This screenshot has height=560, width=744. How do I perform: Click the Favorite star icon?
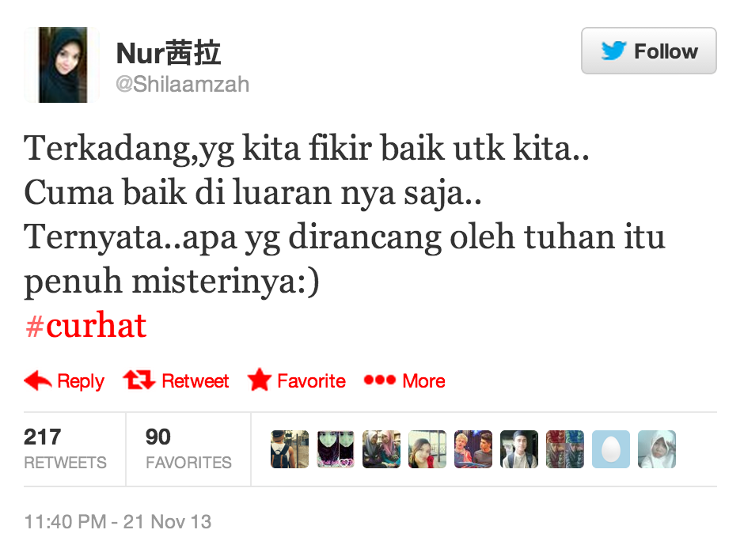[x=260, y=380]
